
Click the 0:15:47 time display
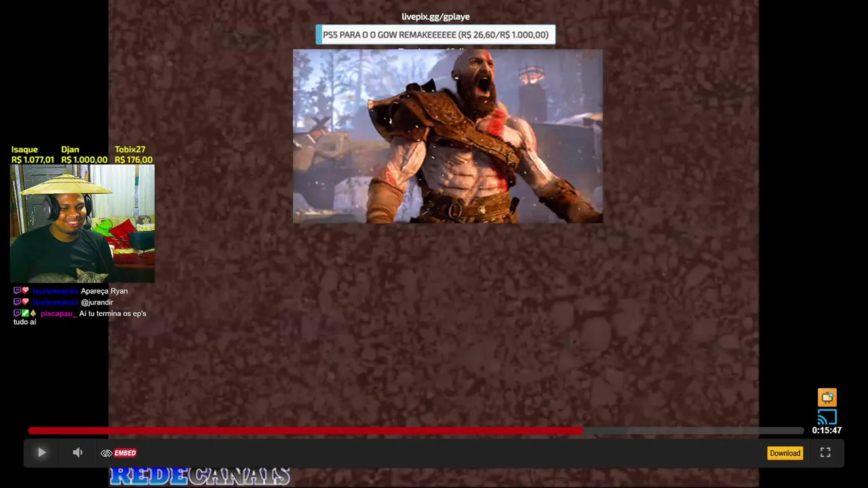827,430
